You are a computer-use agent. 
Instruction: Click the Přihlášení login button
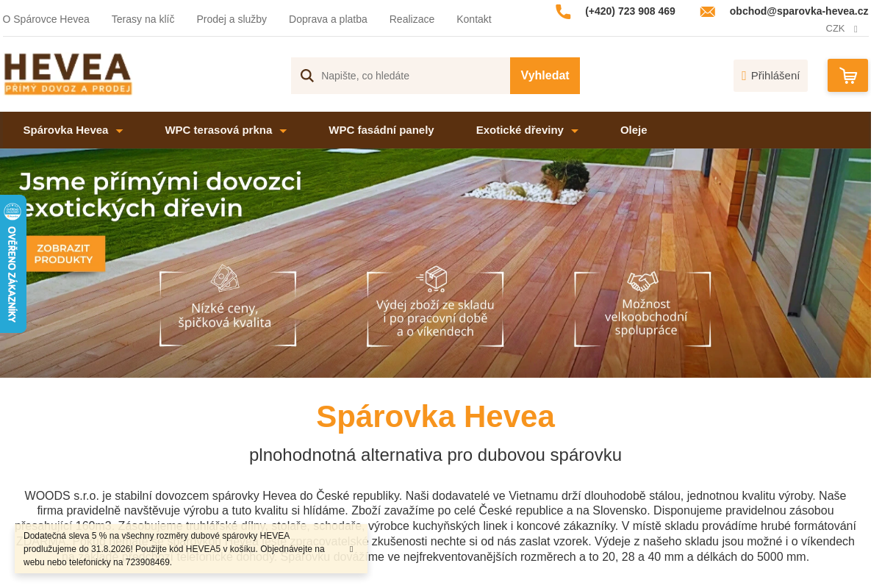tap(770, 76)
